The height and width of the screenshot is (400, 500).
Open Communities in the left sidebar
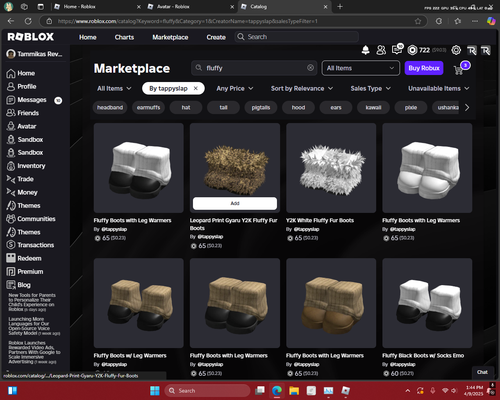click(31, 219)
